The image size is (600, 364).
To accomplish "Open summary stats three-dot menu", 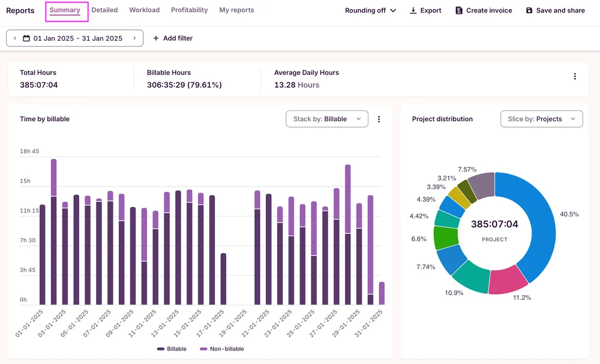I will coord(575,77).
